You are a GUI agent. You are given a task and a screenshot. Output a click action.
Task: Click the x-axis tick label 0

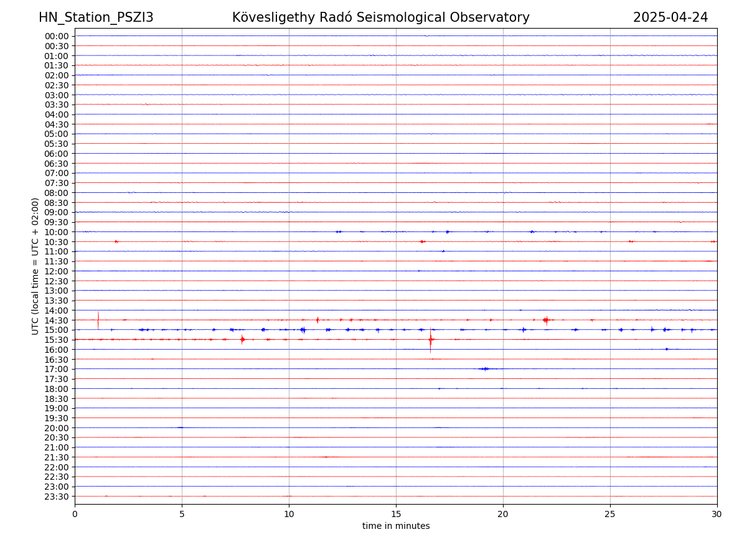click(x=75, y=515)
